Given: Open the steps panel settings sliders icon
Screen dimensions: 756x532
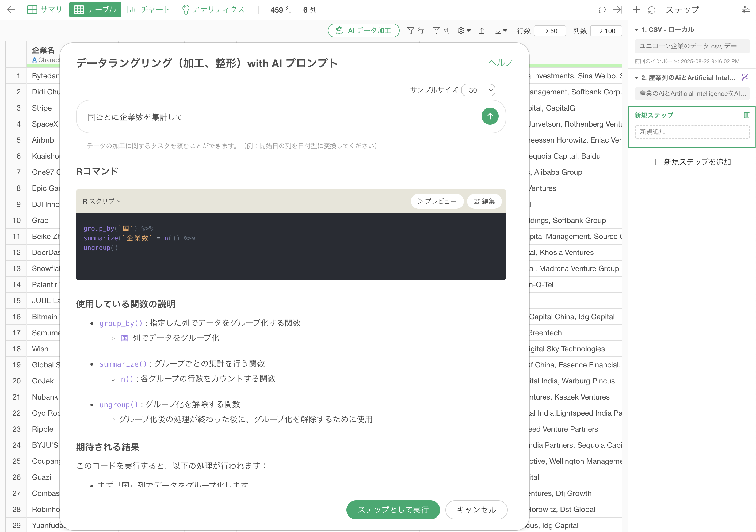Looking at the screenshot, I should [x=746, y=10].
